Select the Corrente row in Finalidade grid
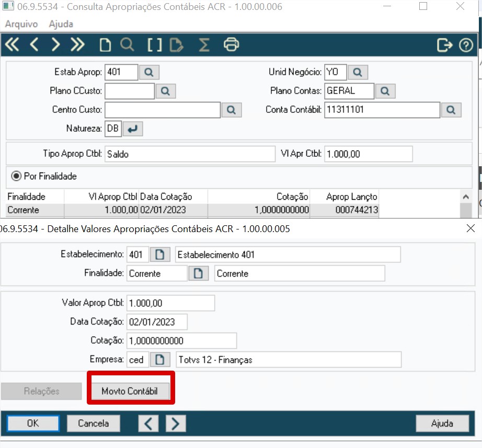Screen dimensions: 482x448 click(192, 210)
